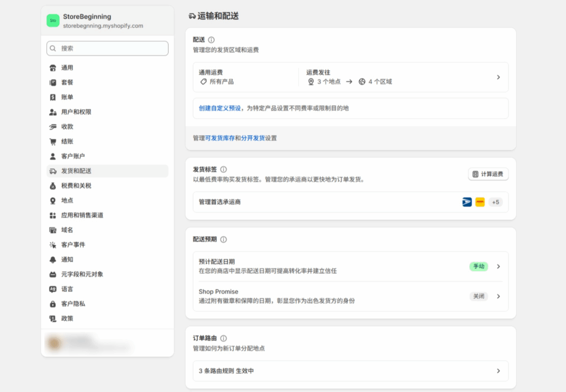Click the 搜索 settings search field

click(x=107, y=49)
